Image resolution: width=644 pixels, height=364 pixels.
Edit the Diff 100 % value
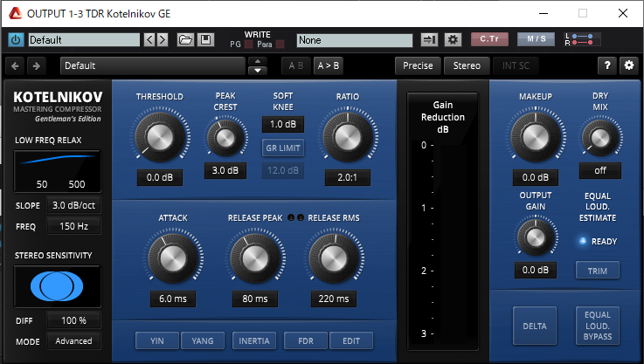pyautogui.click(x=73, y=320)
